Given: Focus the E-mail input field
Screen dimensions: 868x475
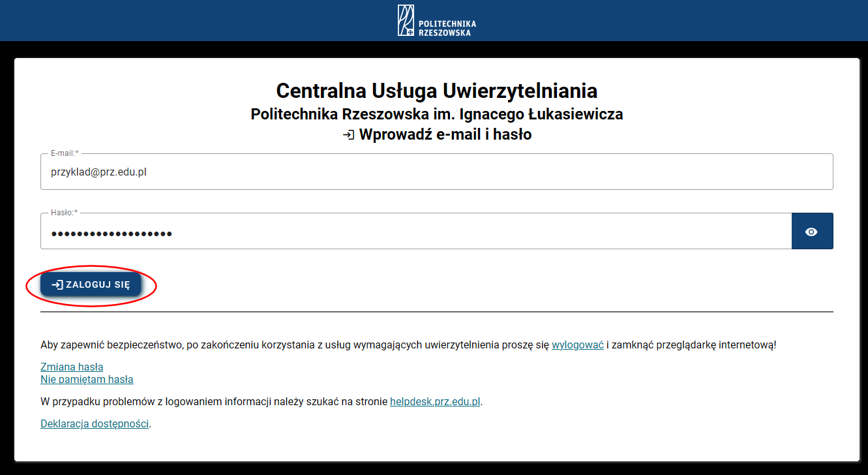Looking at the screenshot, I should coord(436,172).
